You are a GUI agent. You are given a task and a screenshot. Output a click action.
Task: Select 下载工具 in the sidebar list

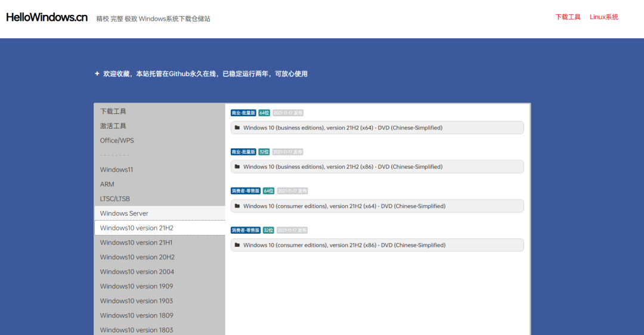coord(113,111)
